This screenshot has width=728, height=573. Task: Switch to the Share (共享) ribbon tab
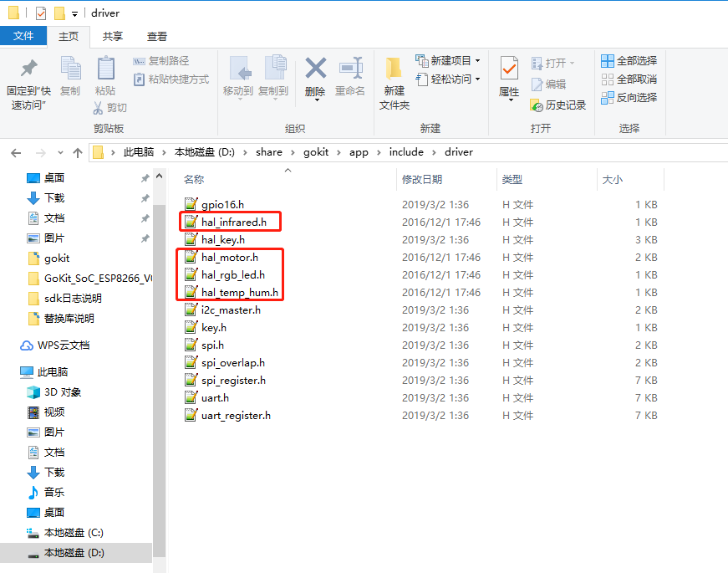(x=113, y=37)
